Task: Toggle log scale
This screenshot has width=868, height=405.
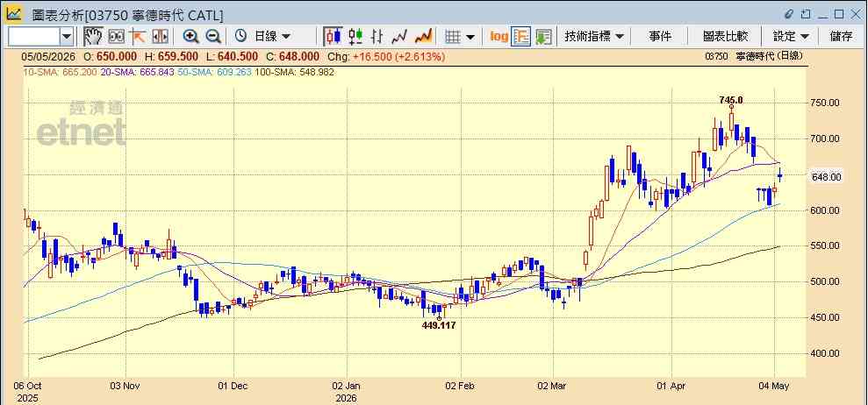Action: 499,37
